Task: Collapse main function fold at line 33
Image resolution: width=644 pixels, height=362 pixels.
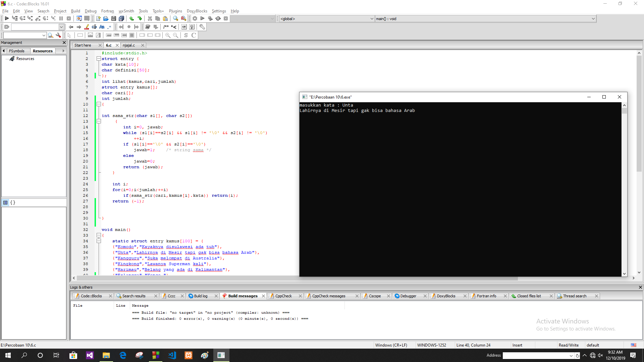Action: pyautogui.click(x=99, y=235)
